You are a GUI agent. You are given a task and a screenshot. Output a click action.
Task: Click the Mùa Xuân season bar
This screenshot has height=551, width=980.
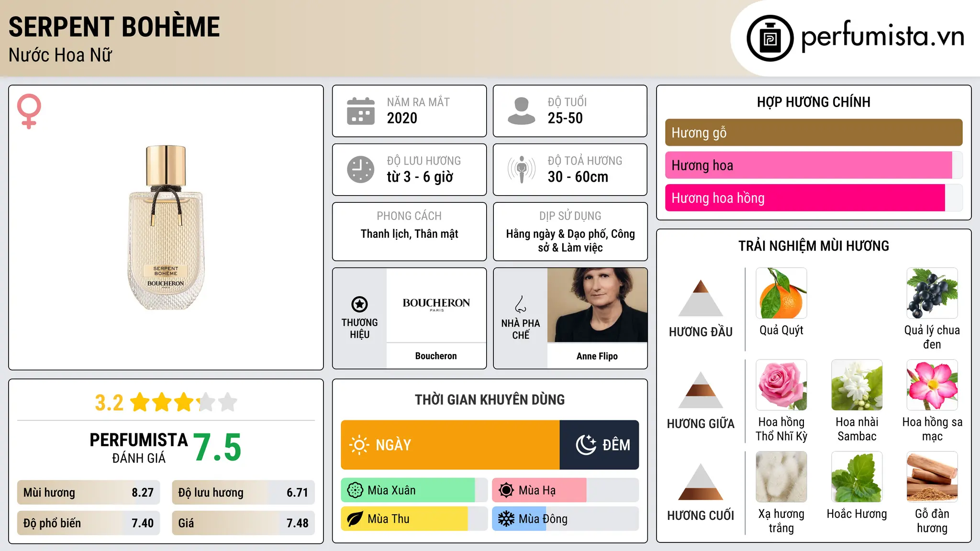(x=414, y=490)
